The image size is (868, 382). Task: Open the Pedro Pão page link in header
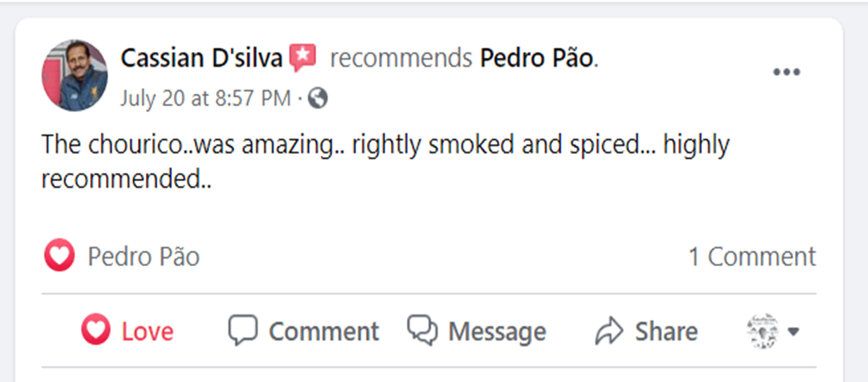(x=537, y=58)
